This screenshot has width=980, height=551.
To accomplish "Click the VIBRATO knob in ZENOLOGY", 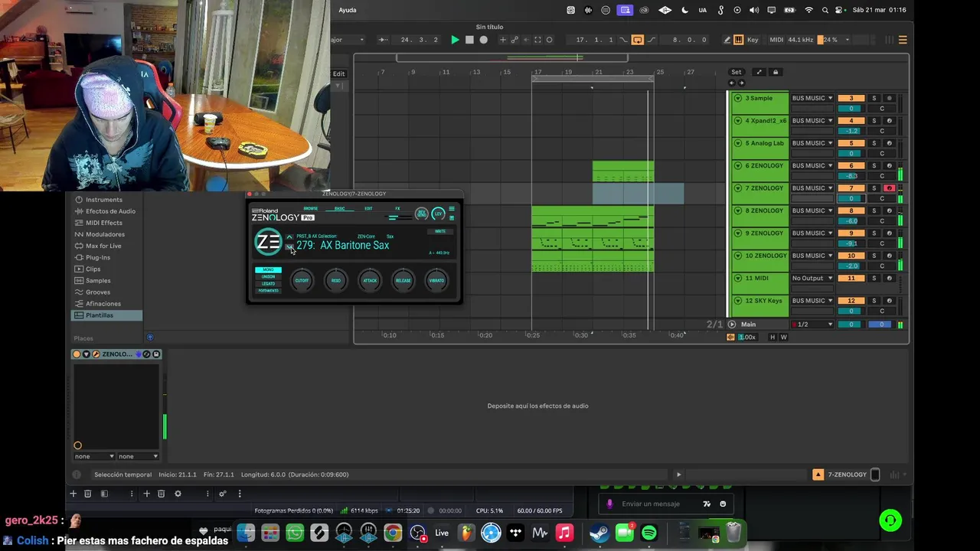I will tap(436, 280).
